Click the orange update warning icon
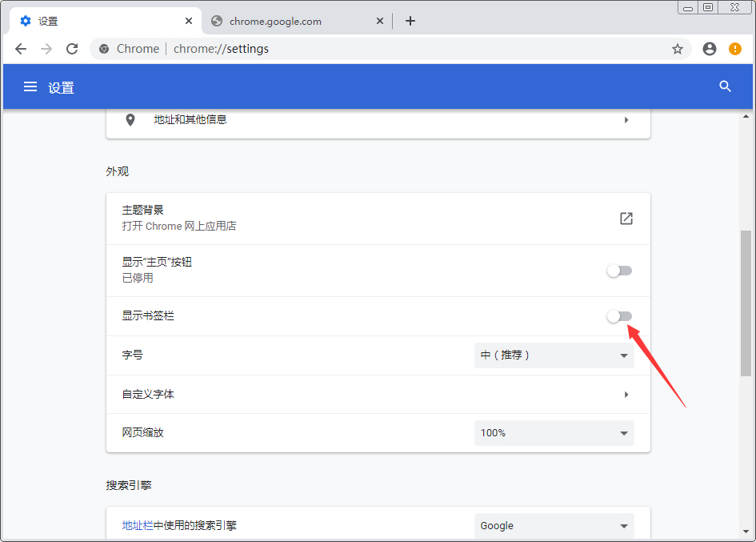This screenshot has width=756, height=542. (734, 49)
